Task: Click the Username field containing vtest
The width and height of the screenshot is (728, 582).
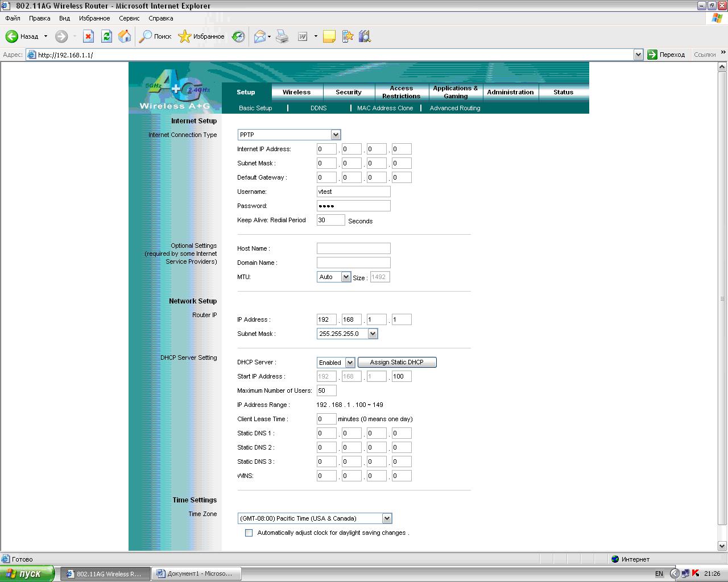Action: click(x=354, y=192)
